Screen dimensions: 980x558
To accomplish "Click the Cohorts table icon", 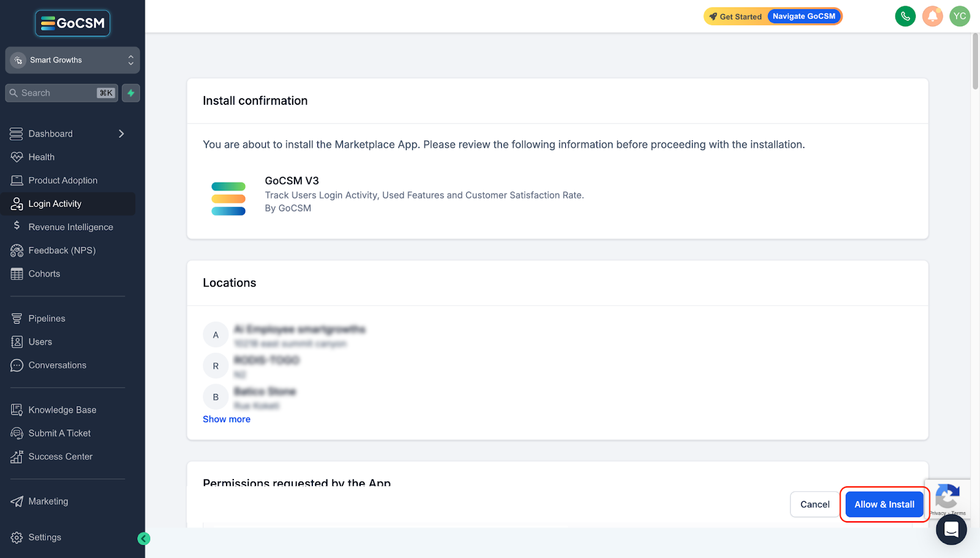I will point(17,273).
